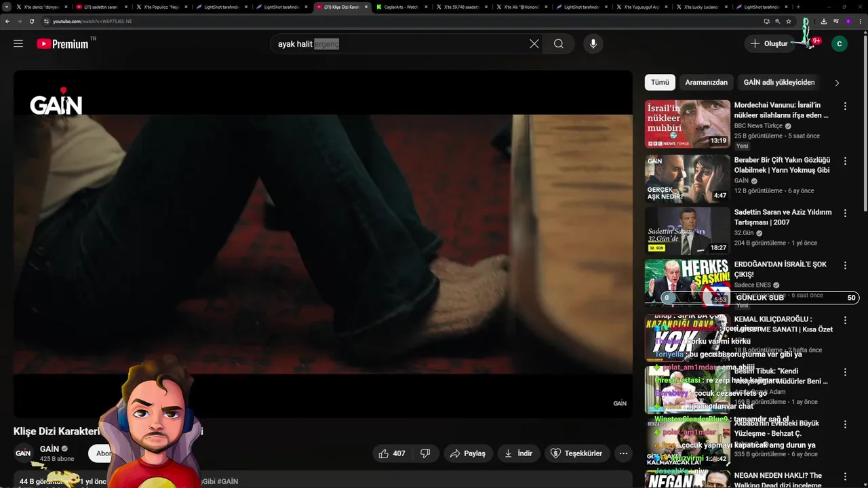This screenshot has width=868, height=488.
Task: Open browser profile avatar
Action: [848, 21]
